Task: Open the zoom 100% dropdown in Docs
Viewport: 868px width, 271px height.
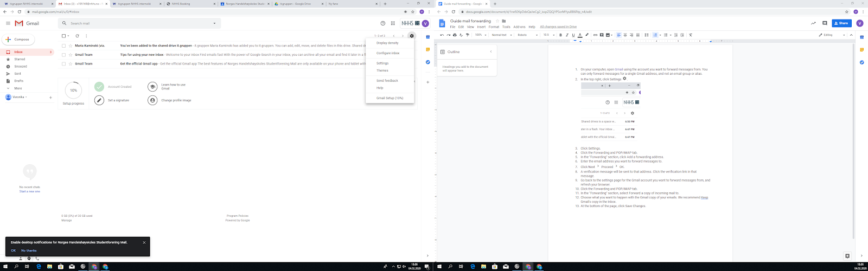Action: coord(480,35)
